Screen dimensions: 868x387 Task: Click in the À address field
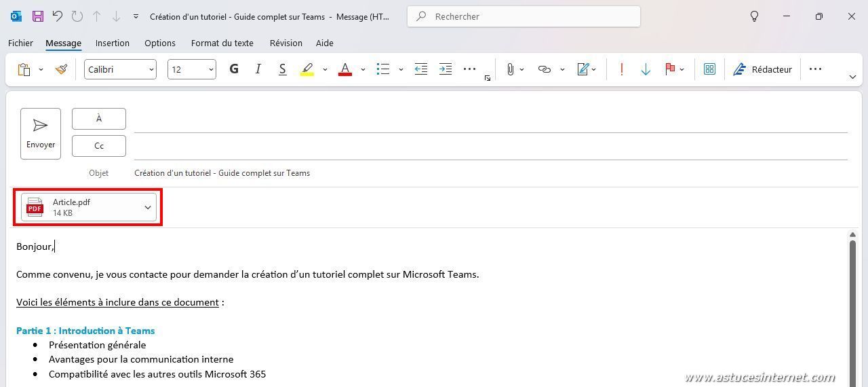pyautogui.click(x=491, y=119)
